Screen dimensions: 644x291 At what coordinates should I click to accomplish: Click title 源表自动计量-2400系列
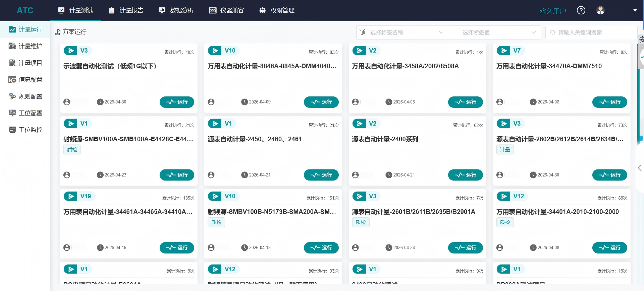click(x=385, y=139)
